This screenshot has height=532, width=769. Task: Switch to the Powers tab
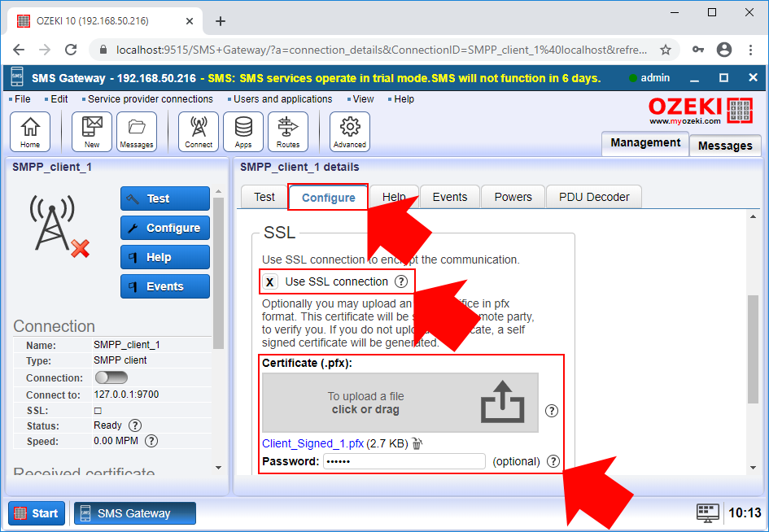coord(513,197)
